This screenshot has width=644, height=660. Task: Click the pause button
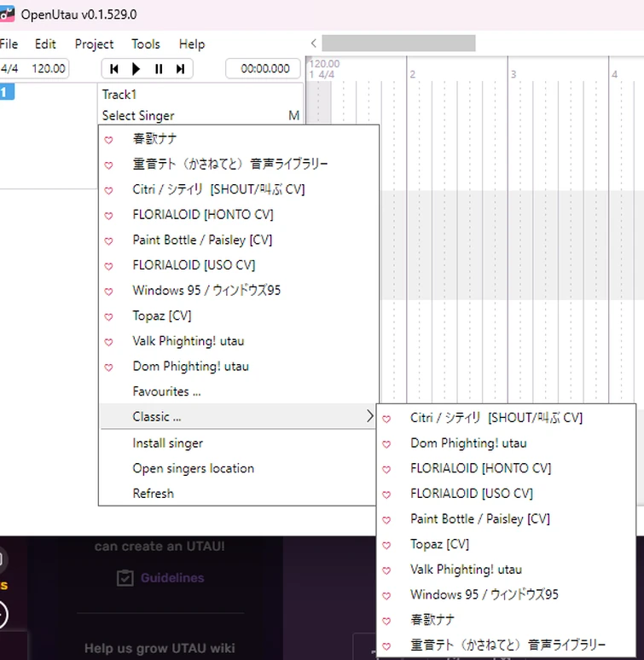pyautogui.click(x=159, y=68)
